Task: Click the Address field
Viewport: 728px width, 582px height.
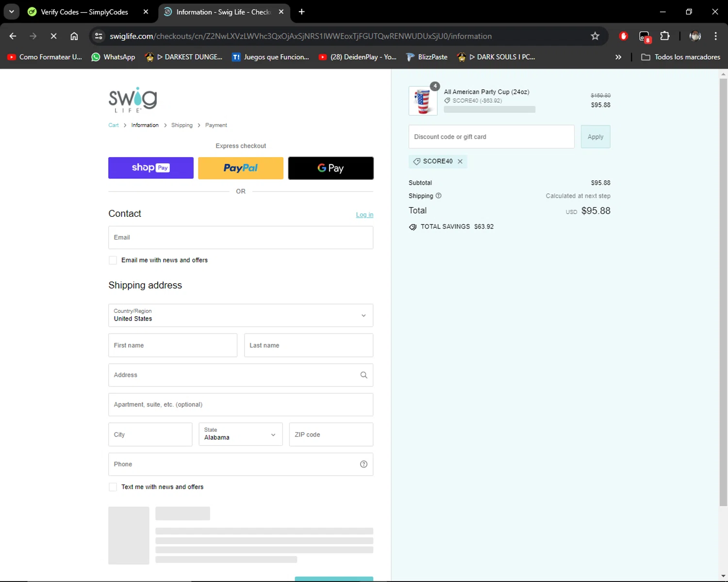Action: tap(241, 375)
